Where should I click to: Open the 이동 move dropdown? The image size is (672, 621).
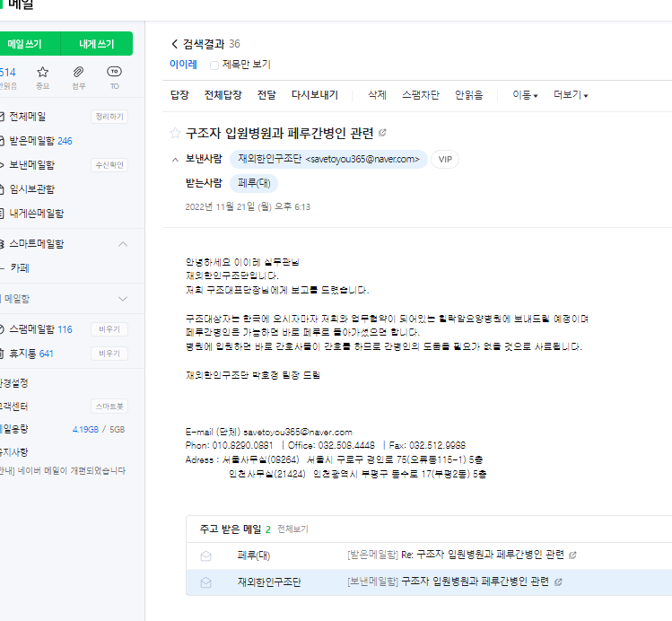tap(526, 95)
